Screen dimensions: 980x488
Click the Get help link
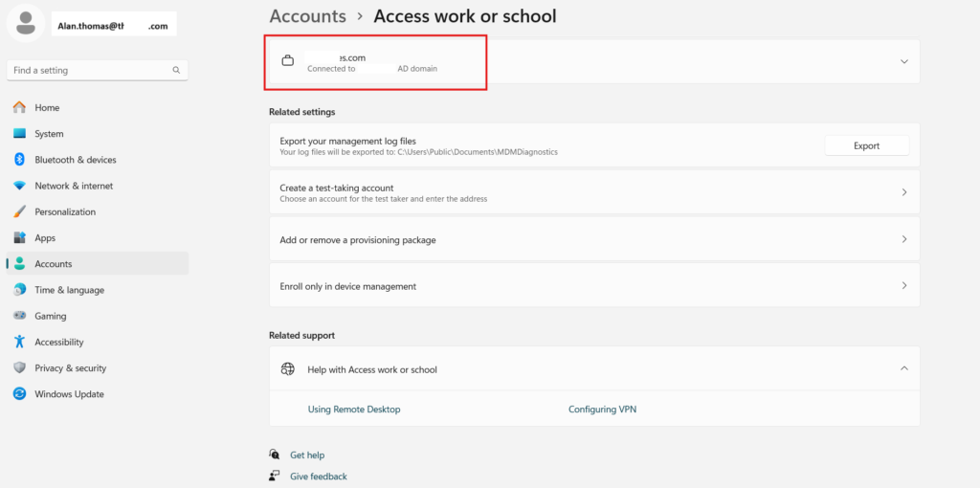coord(307,455)
